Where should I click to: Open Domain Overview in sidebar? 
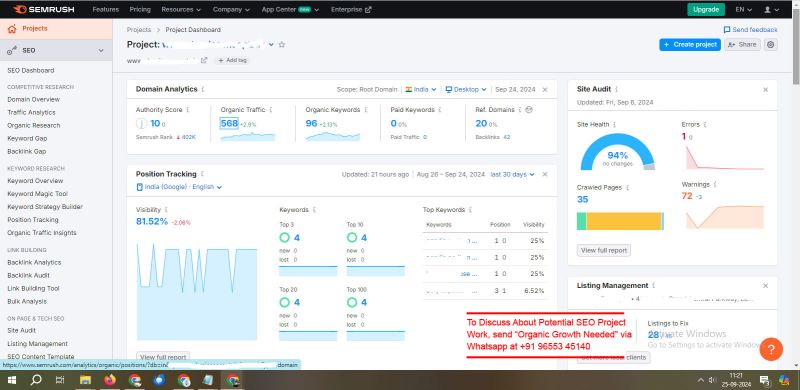click(x=34, y=100)
